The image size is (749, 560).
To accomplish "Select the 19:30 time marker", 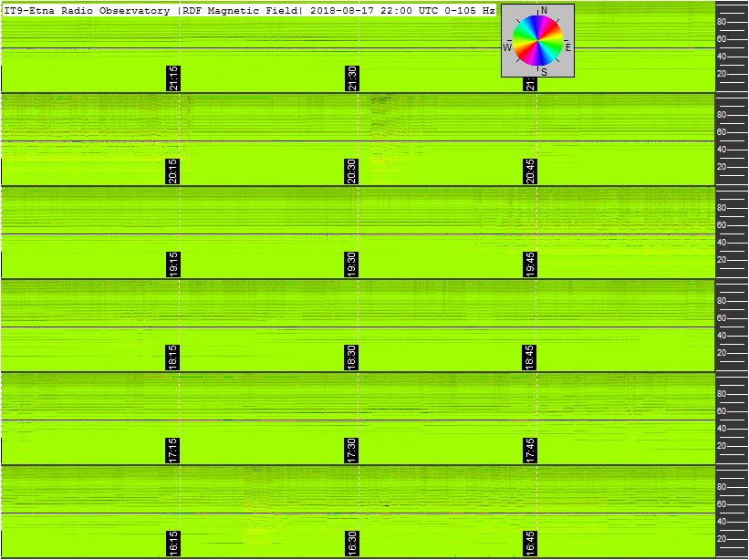I will [352, 264].
